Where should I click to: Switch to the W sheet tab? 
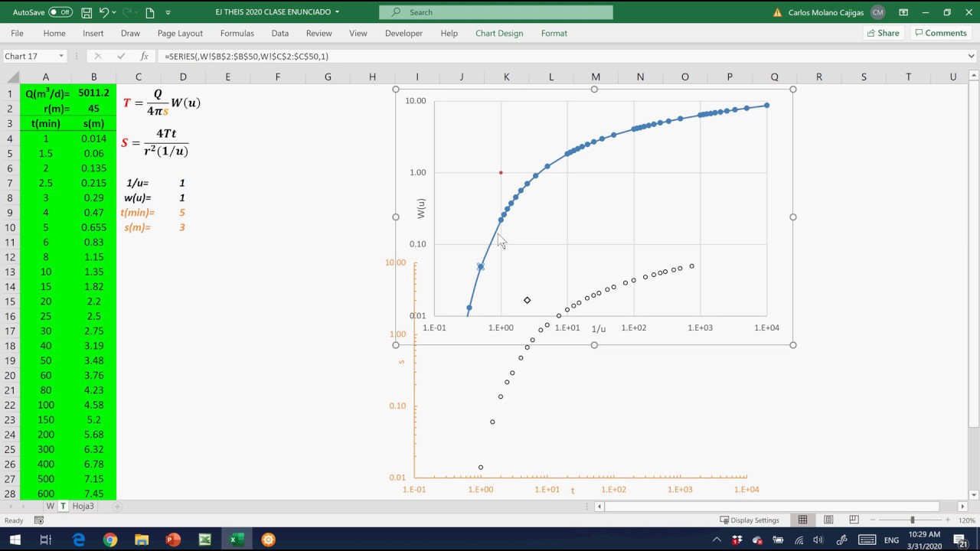(51, 506)
